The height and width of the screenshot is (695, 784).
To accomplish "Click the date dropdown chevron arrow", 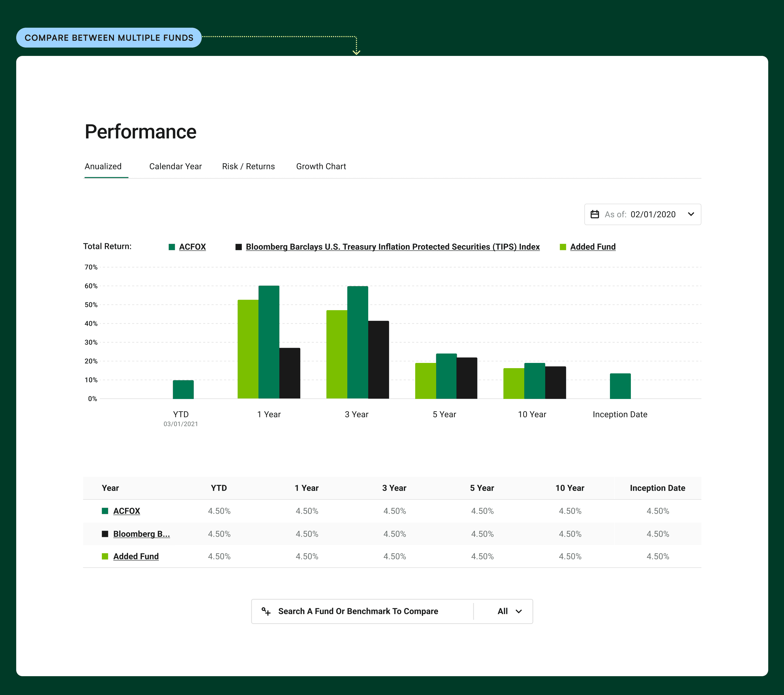I will click(x=691, y=214).
